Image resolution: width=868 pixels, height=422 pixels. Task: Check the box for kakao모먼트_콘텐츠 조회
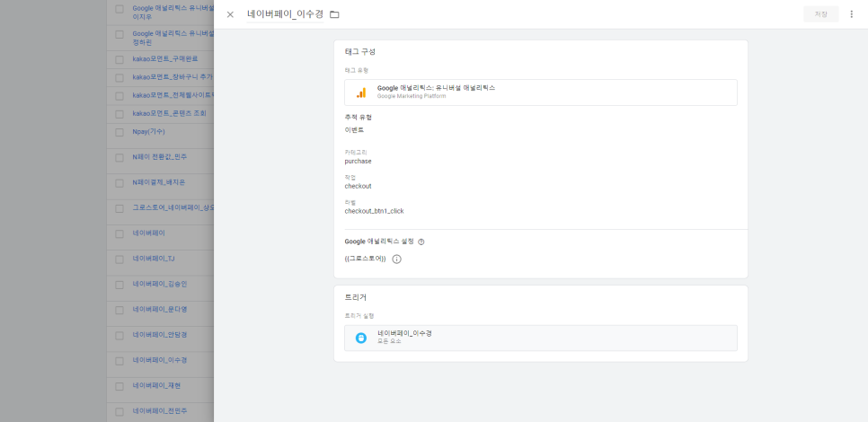119,114
